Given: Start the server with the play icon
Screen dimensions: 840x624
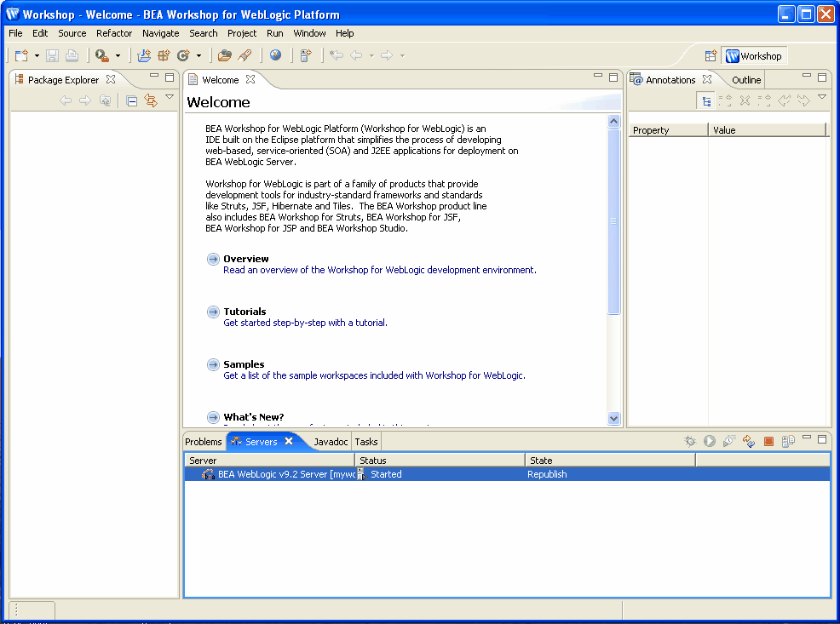Looking at the screenshot, I should coord(710,441).
